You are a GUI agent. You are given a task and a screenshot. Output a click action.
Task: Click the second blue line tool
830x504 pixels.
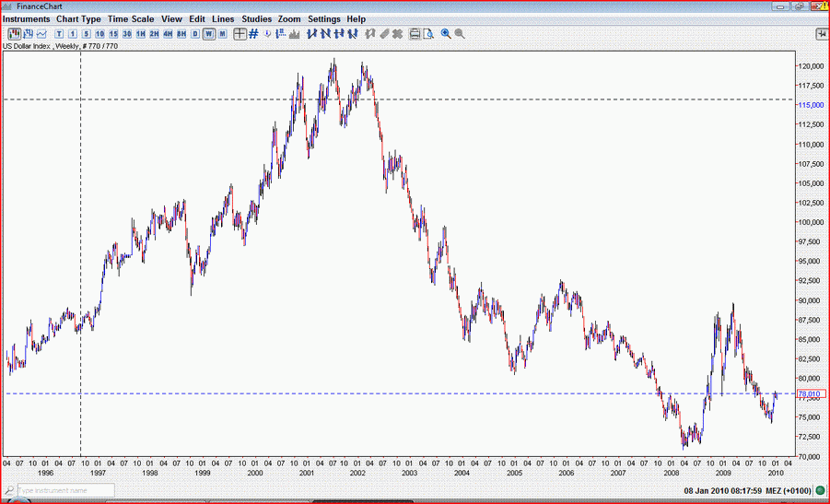[x=325, y=34]
